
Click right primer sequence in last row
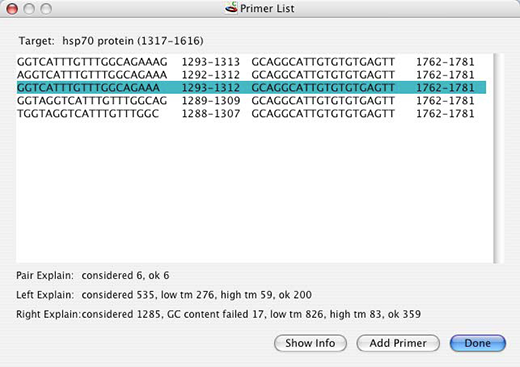point(323,114)
